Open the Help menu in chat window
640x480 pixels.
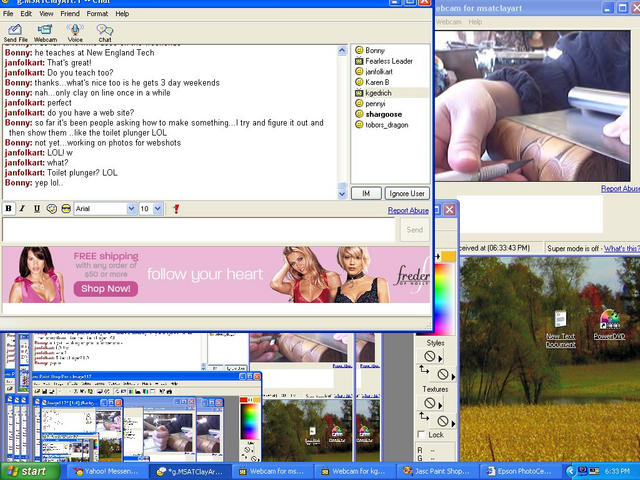[122, 13]
